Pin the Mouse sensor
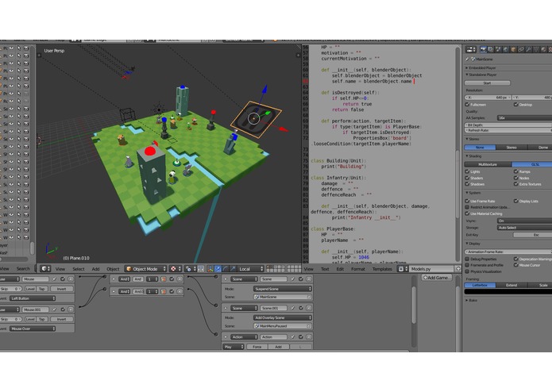 pos(54,279)
